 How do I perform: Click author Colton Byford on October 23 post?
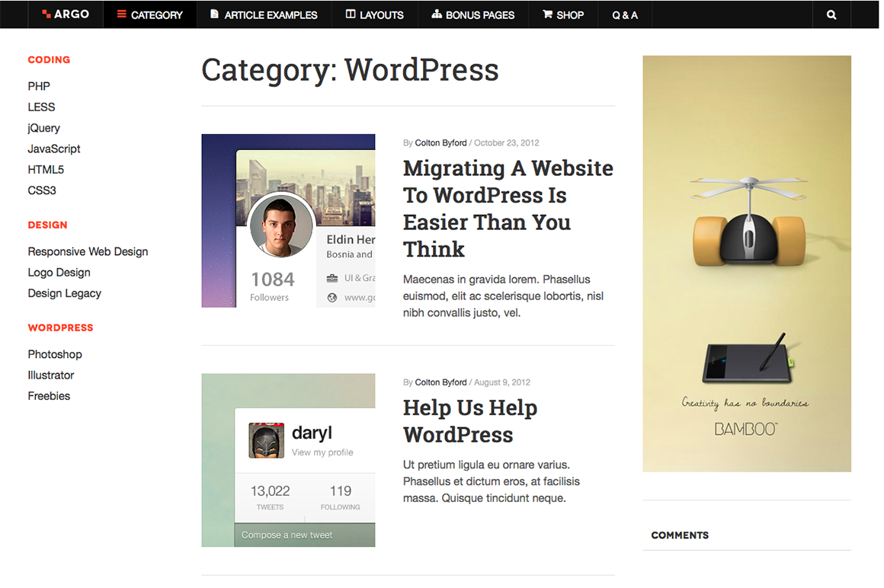[x=441, y=143]
